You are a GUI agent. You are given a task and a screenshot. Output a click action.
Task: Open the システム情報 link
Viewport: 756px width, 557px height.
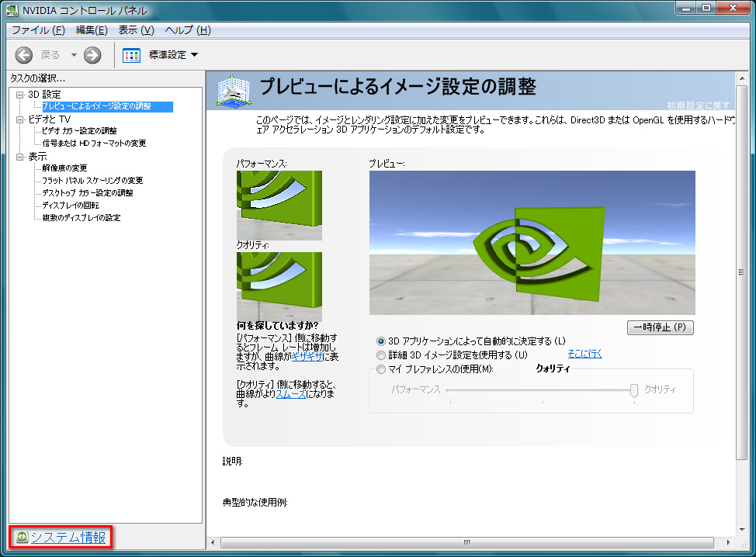pyautogui.click(x=68, y=538)
